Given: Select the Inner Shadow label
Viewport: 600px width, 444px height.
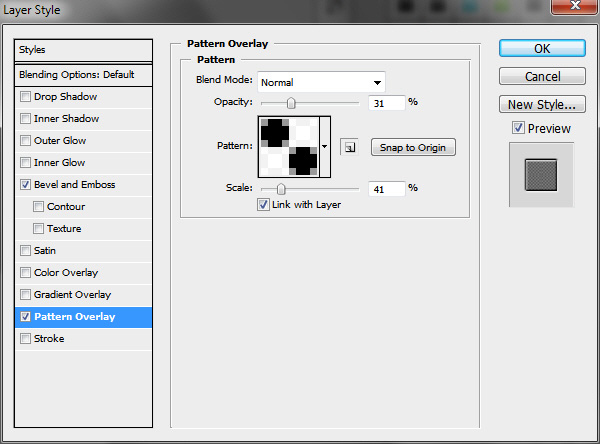Looking at the screenshot, I should (66, 118).
